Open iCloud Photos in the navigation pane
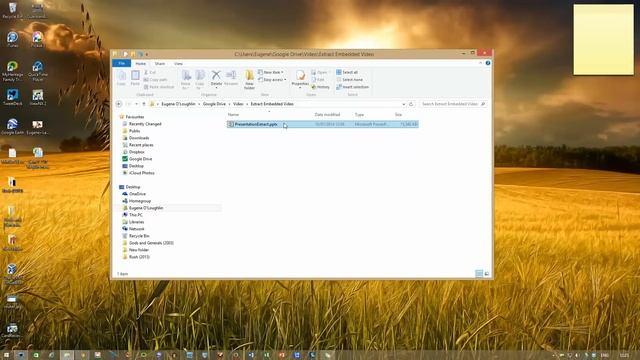640x360 pixels. point(142,173)
